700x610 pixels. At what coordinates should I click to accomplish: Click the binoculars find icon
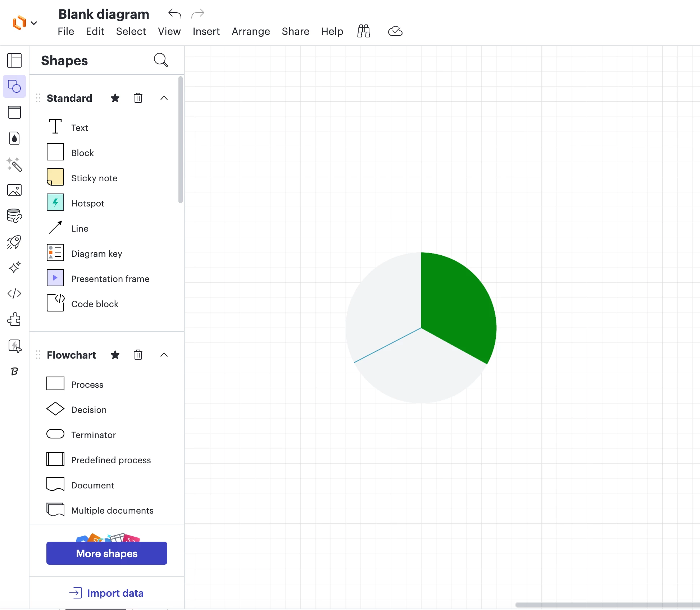click(363, 31)
